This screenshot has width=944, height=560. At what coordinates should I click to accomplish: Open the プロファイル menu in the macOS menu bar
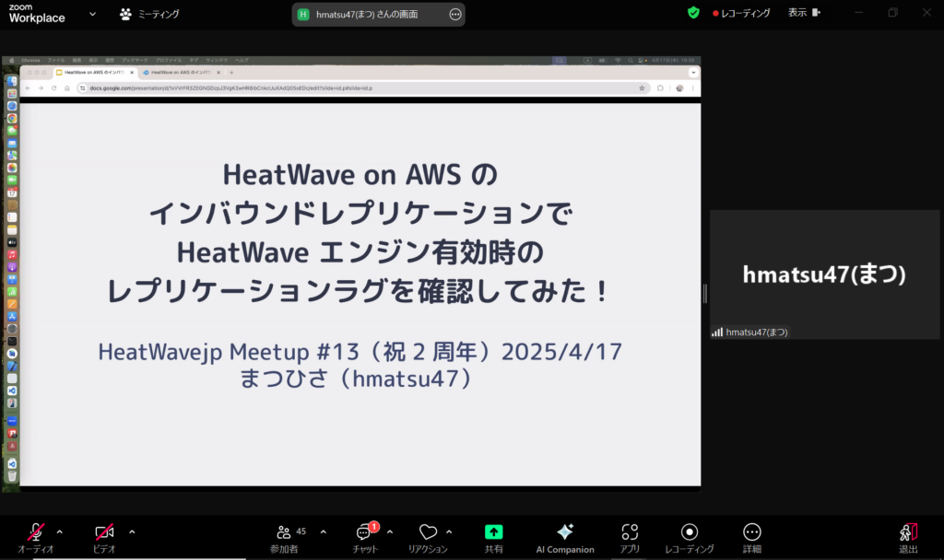point(169,60)
